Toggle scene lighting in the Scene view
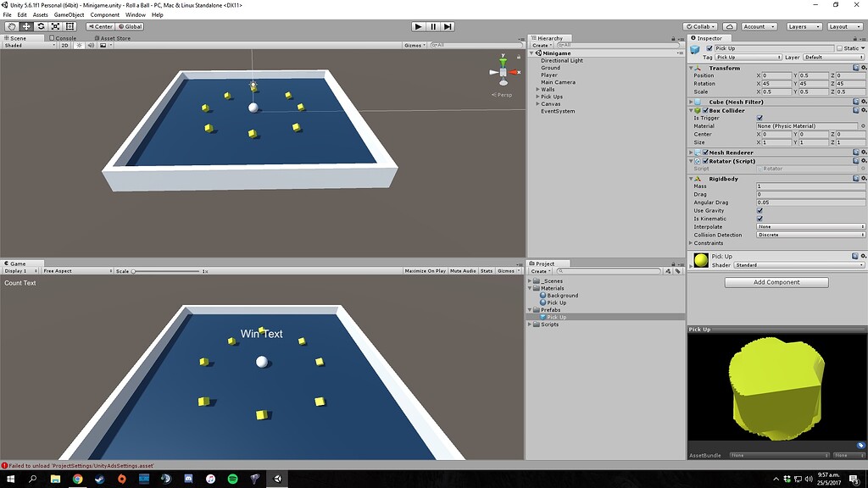This screenshot has width=868, height=488. coord(80,45)
